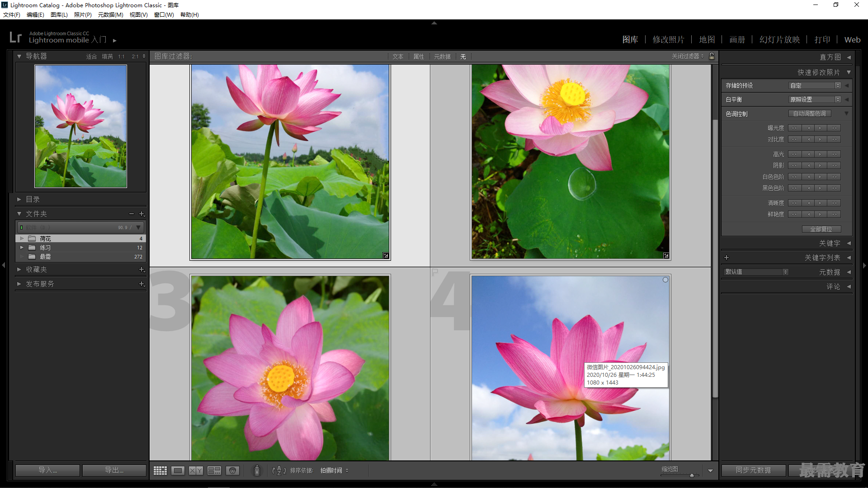Open the 图库(L) menu
The image size is (868, 488).
tap(59, 14)
